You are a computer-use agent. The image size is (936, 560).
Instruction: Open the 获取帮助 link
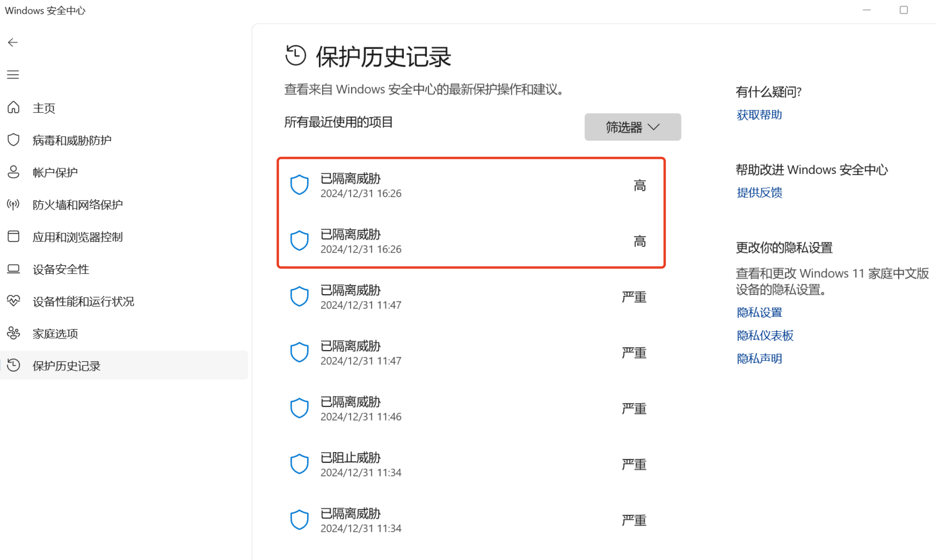pyautogui.click(x=759, y=115)
